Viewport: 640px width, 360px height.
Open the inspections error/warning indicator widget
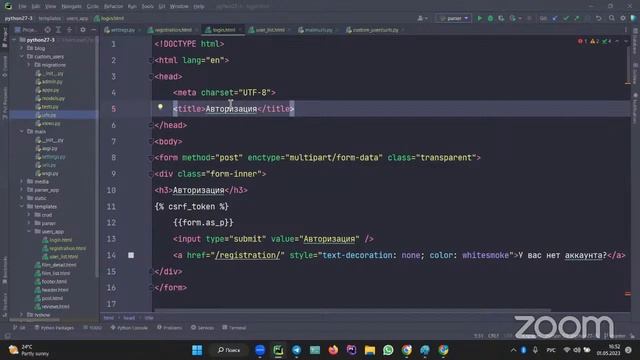tap(595, 41)
